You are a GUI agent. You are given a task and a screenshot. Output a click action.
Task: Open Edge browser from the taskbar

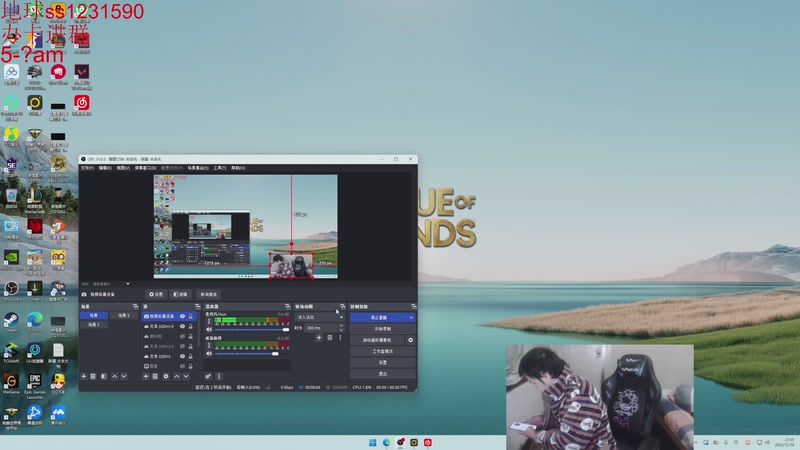(x=386, y=442)
